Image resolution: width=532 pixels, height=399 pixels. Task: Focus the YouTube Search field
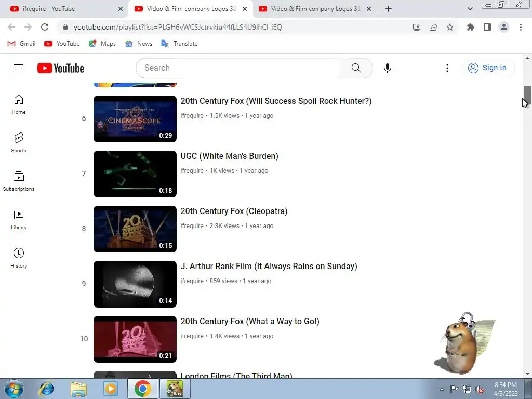coord(238,68)
